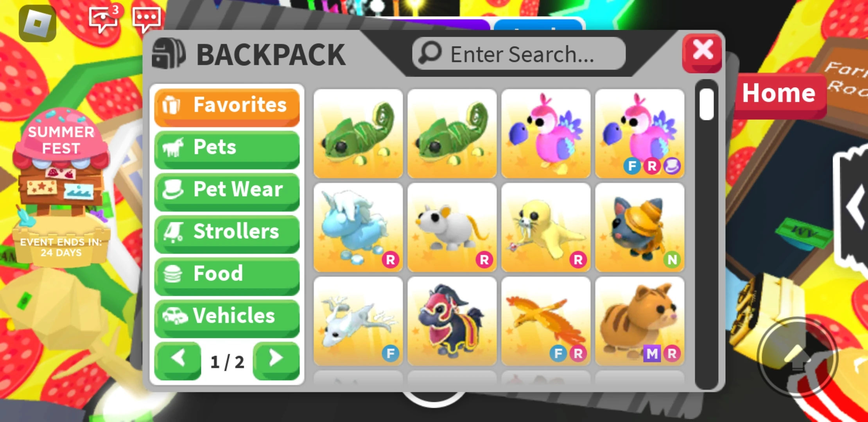
Task: Click the red Home button
Action: pos(780,95)
